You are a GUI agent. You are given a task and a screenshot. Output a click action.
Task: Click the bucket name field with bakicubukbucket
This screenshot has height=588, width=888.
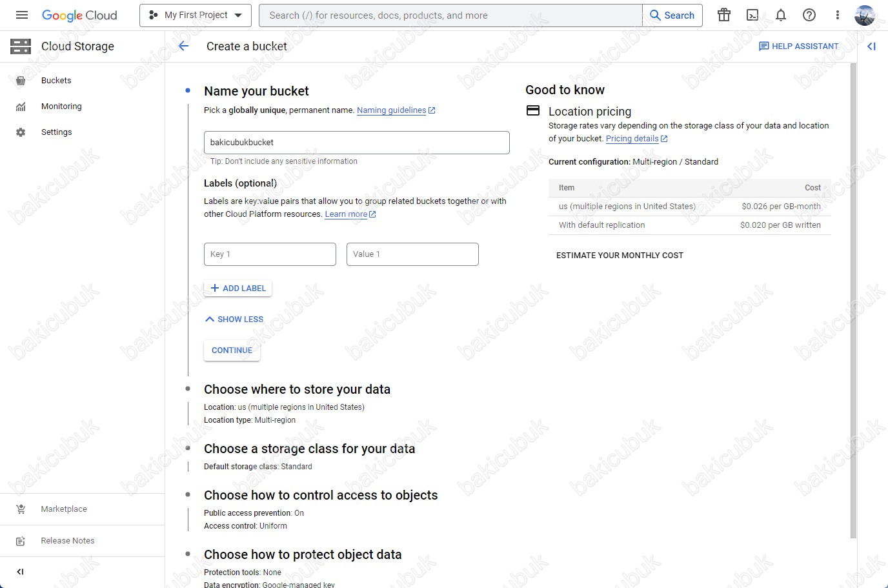coord(357,143)
